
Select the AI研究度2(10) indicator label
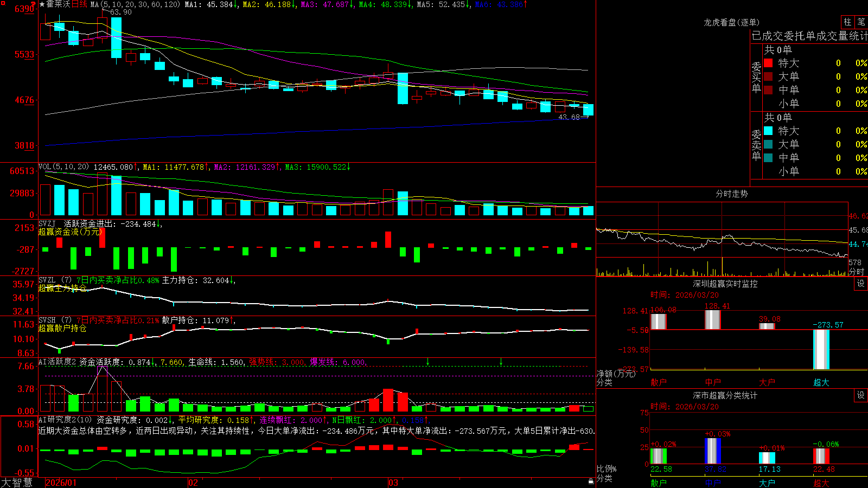(65, 420)
